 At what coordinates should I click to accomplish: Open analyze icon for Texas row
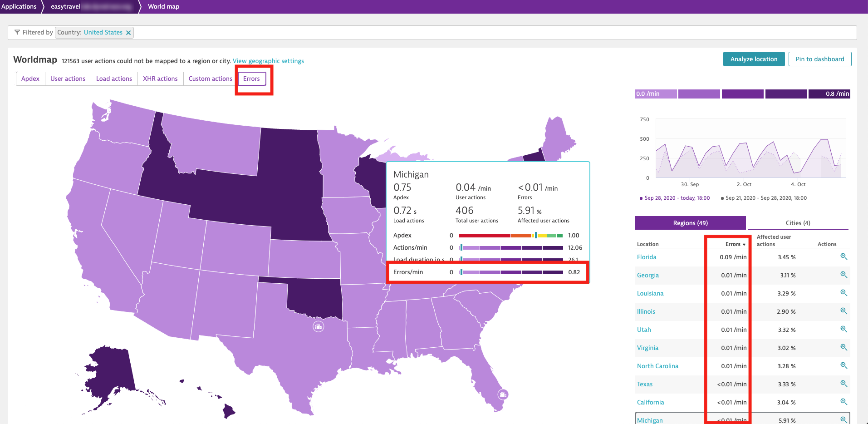click(843, 384)
